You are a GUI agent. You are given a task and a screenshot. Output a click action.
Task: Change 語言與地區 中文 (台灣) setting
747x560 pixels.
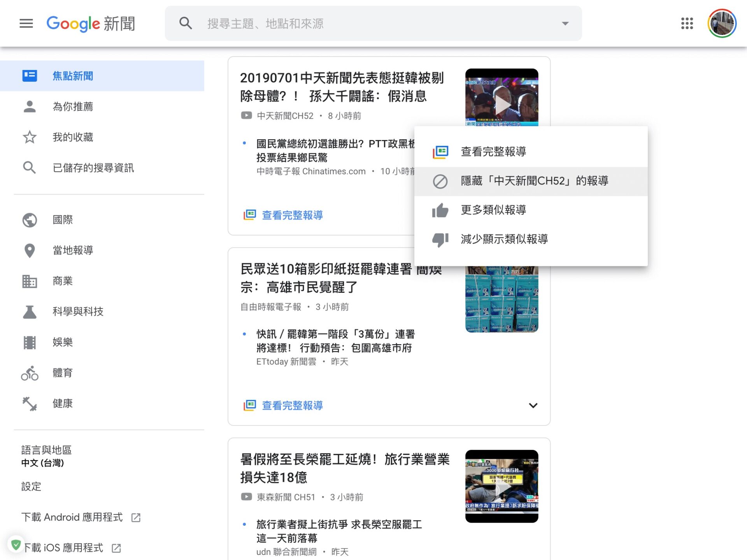[x=46, y=456]
